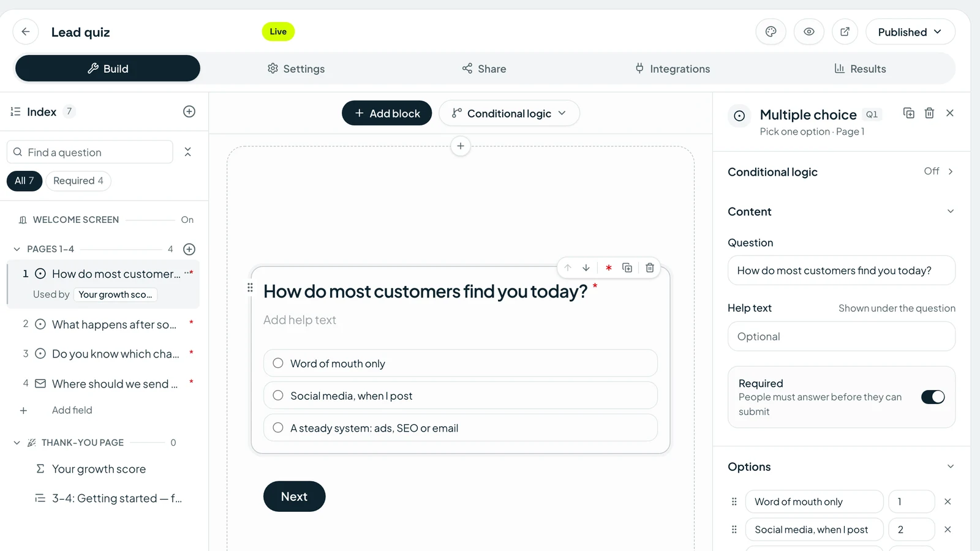Click the Find a question search field
Image resolution: width=980 pixels, height=551 pixels.
click(x=90, y=152)
